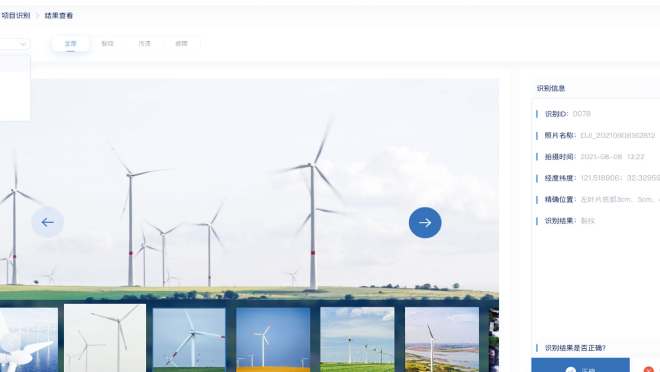Mark result incorrect with red X icon
The height and width of the screenshot is (372, 660).
click(x=649, y=369)
